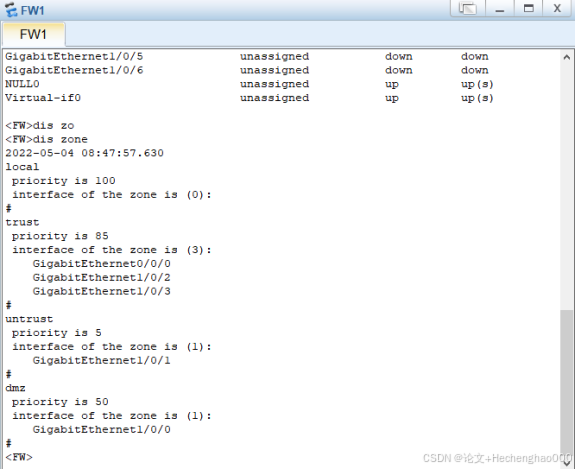Screen dimensions: 576x469
Task: Click the 'trust' zone name line
Action: click(22, 222)
